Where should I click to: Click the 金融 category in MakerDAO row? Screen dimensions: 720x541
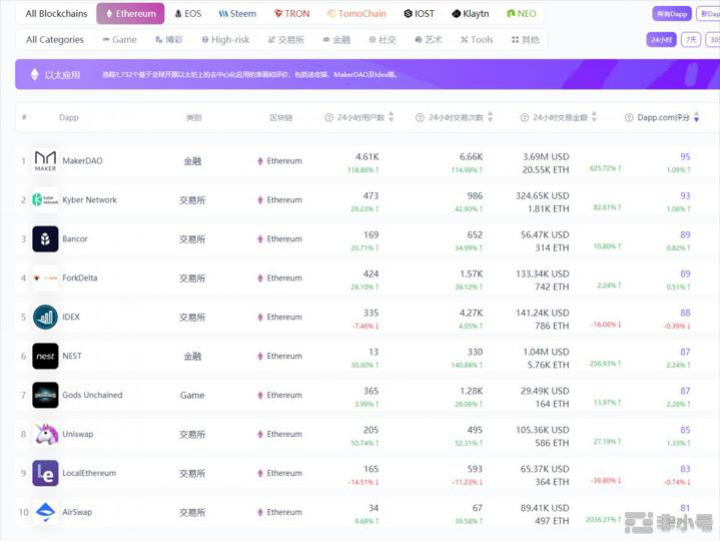[192, 161]
